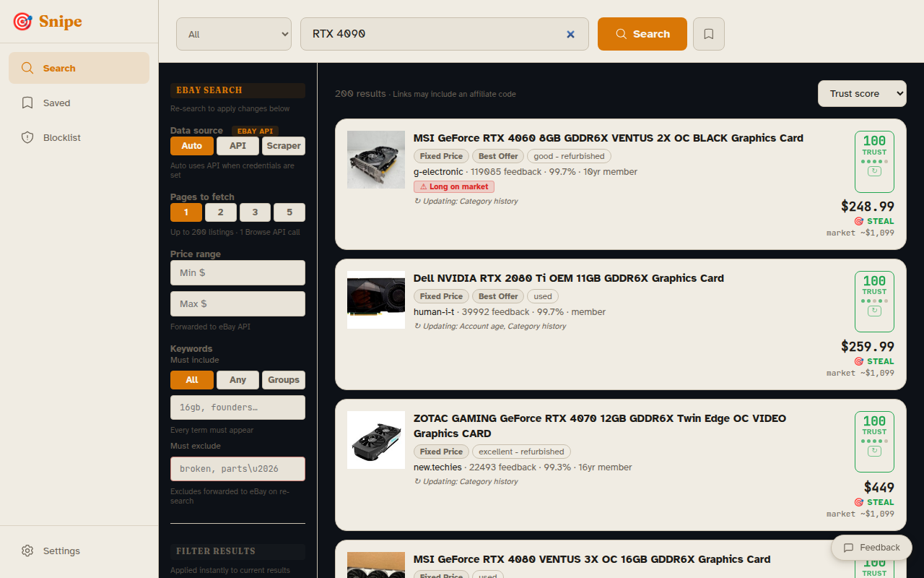This screenshot has height=578, width=924.
Task: Switch data source to Scraper
Action: click(283, 146)
